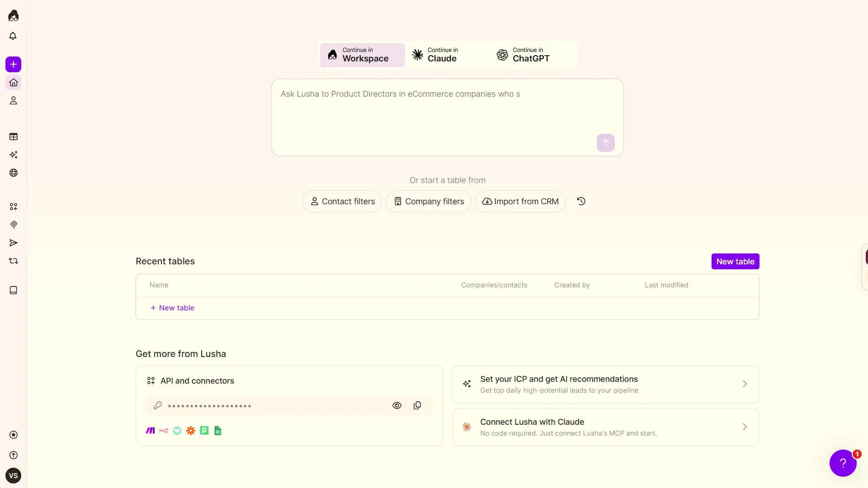Switch to Continue in ChatGPT tab
The height and width of the screenshot is (488, 868).
[x=533, y=55]
